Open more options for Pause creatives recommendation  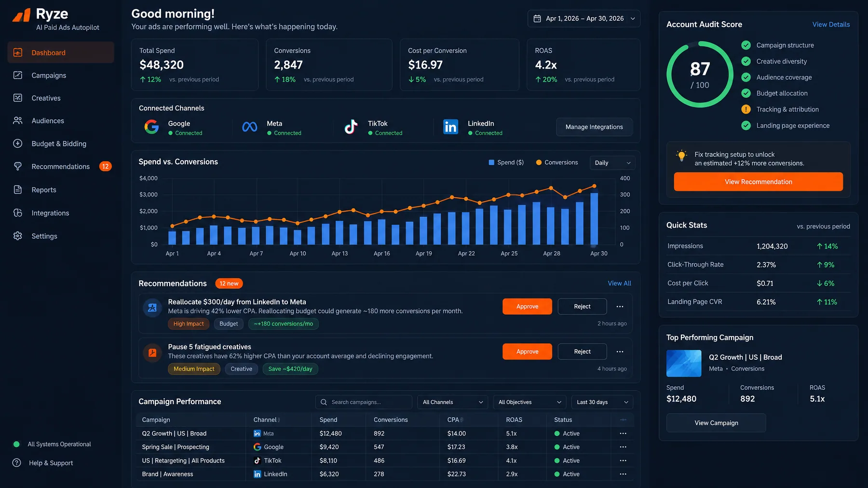click(620, 352)
